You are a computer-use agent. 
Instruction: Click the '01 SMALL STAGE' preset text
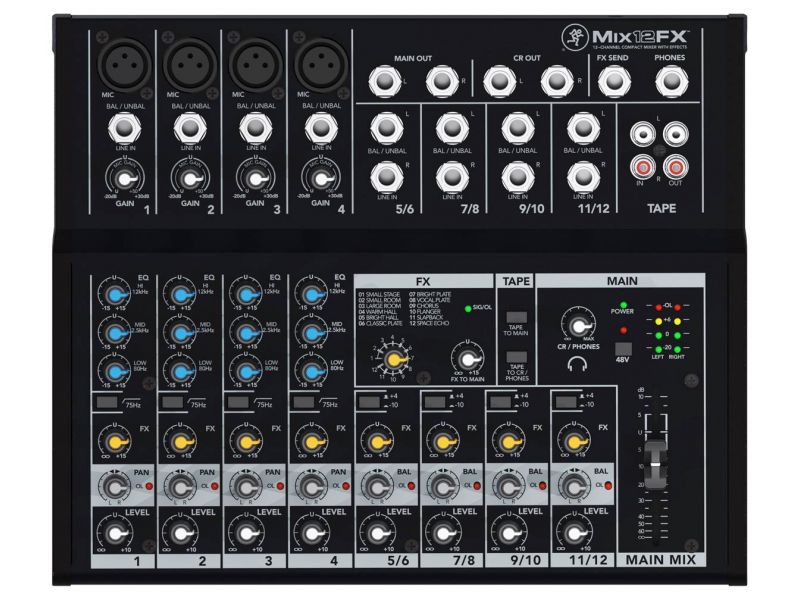tap(379, 294)
